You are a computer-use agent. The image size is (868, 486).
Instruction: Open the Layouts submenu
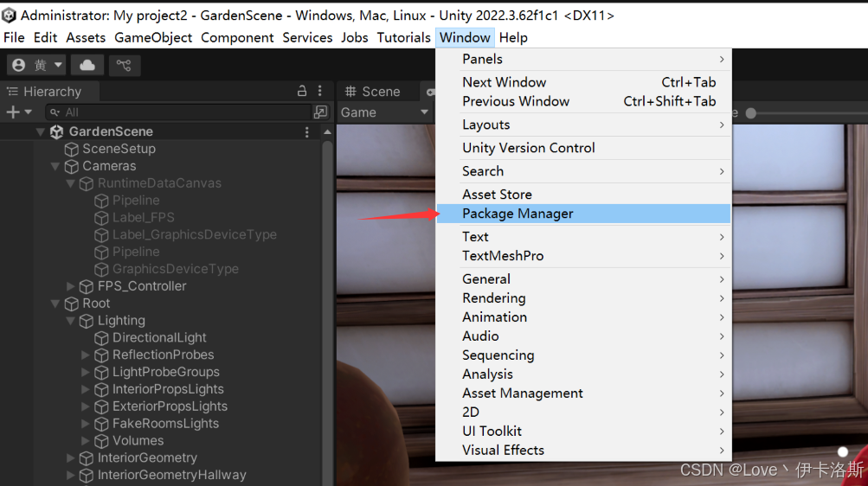(x=583, y=125)
